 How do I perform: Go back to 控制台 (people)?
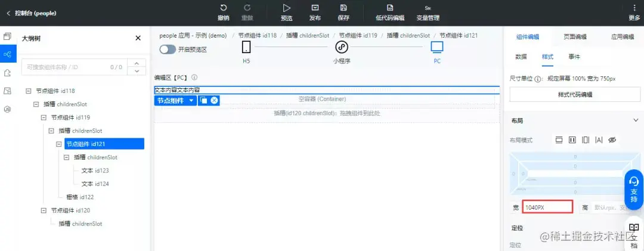(31, 13)
